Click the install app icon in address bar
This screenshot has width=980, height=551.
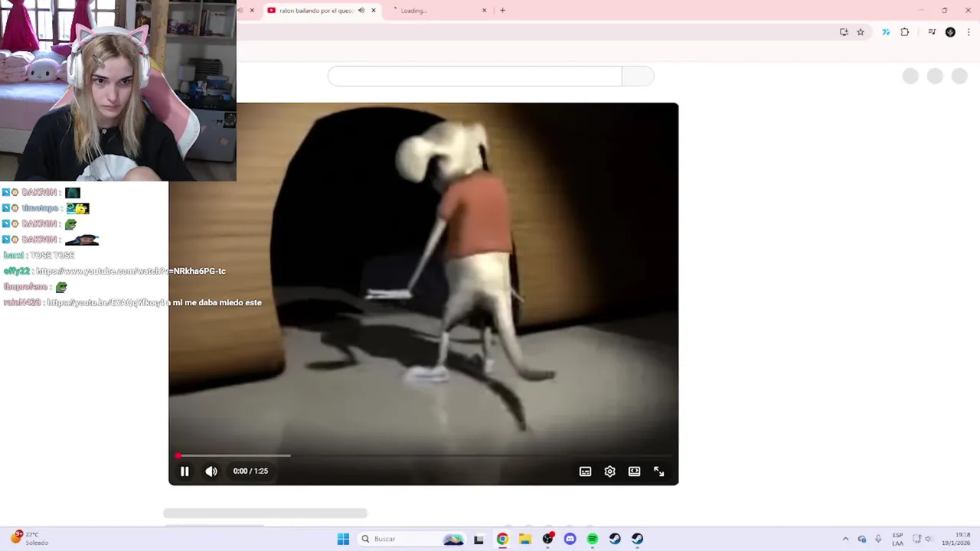(844, 32)
